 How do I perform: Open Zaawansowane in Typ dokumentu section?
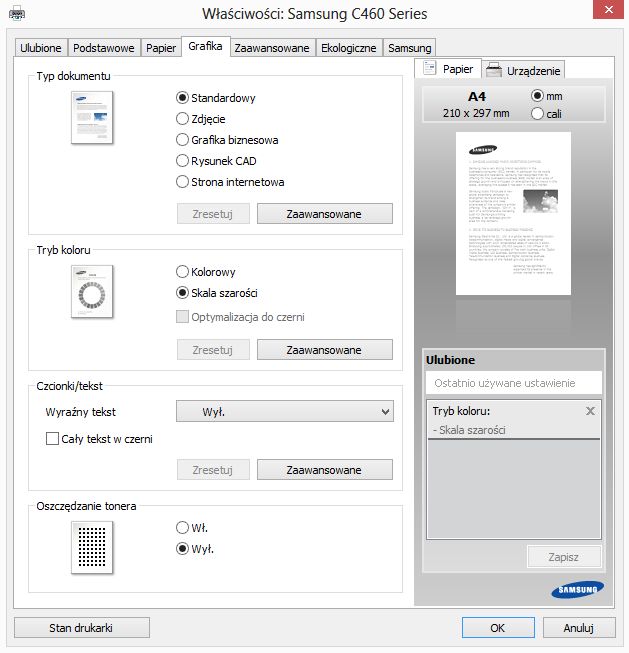pyautogui.click(x=324, y=214)
